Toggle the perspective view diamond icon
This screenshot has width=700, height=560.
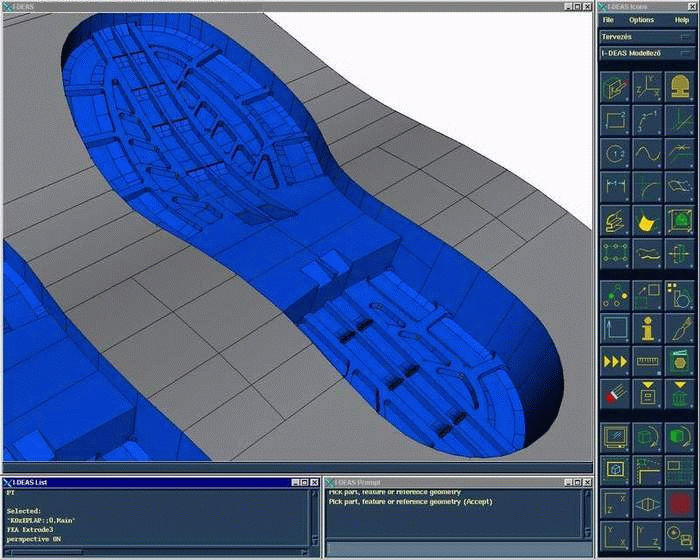(x=647, y=504)
